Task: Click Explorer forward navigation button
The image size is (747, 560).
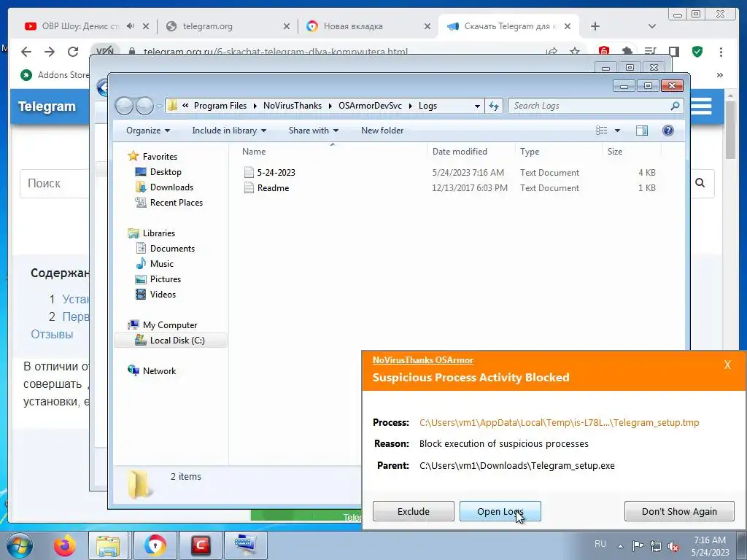Action: [144, 106]
